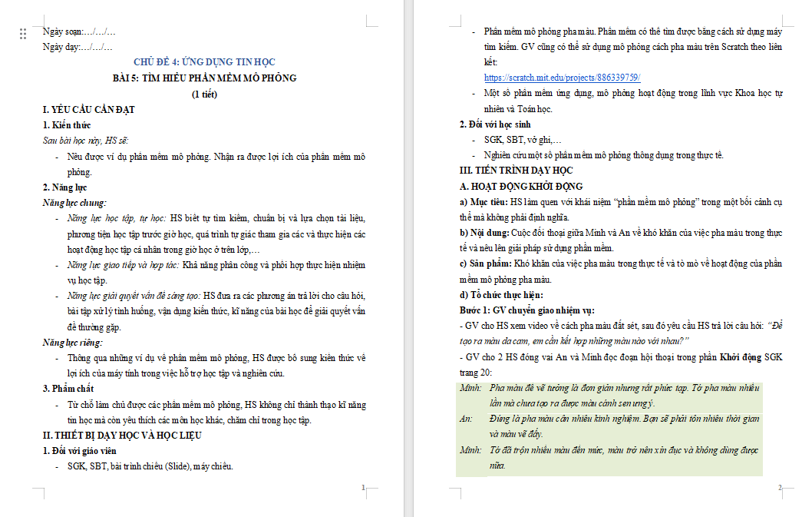Click bullet 'SGK, SBT, bài trình chiếu (Slide), máy chiếu.'
This screenshot has height=517, width=812.
point(150,466)
